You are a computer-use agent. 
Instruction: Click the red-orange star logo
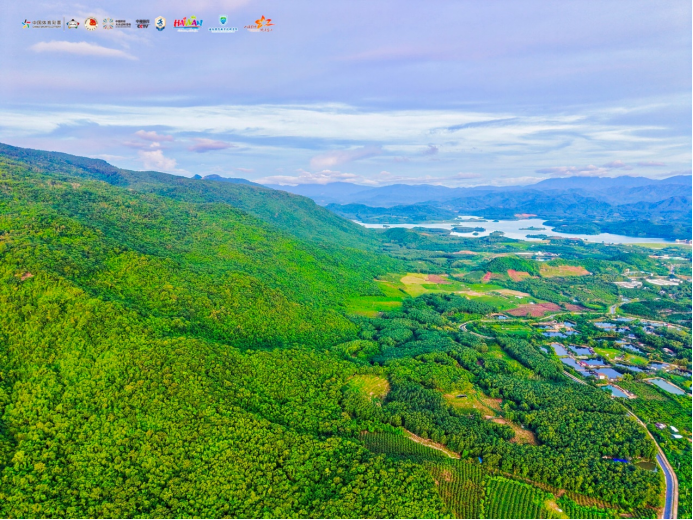260,23
